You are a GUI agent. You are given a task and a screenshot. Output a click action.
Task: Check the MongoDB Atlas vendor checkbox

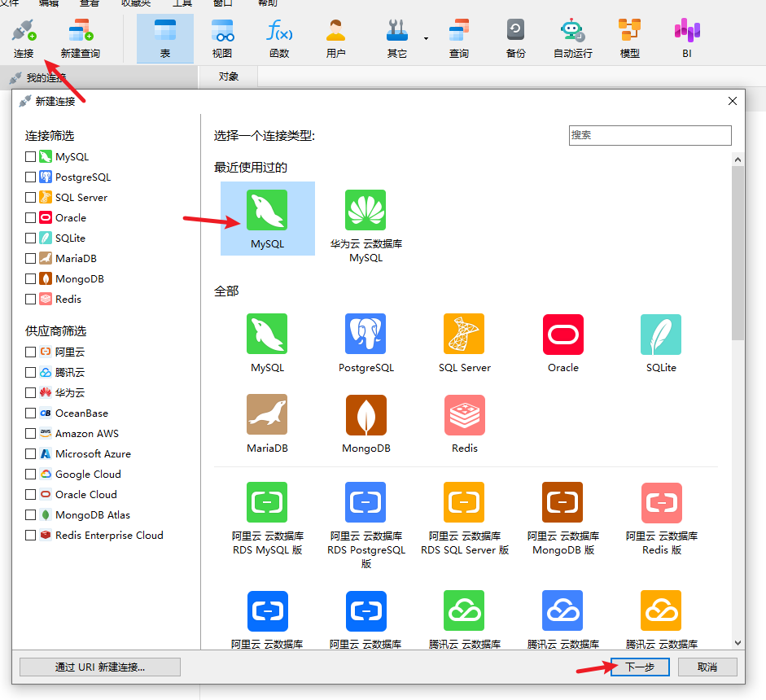[30, 515]
